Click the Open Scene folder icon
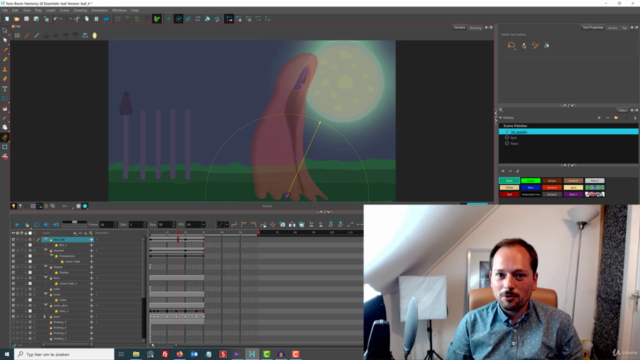 tap(17, 19)
